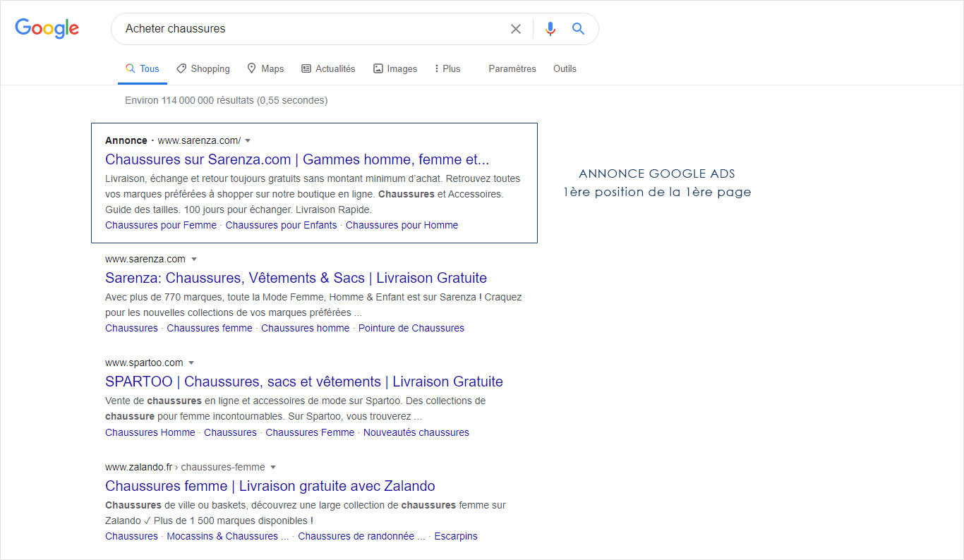The image size is (964, 560).
Task: Open Chaussures sitelink under Spartoo result
Action: (230, 432)
